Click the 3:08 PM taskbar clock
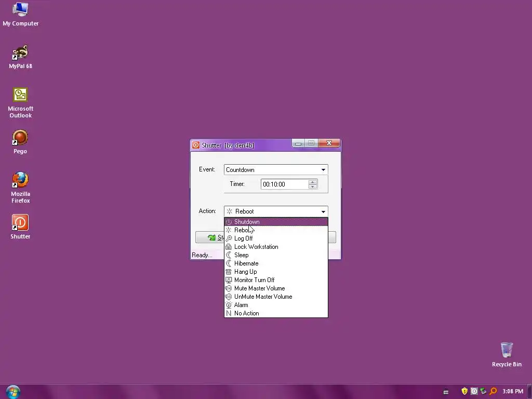532x399 pixels. coord(513,391)
